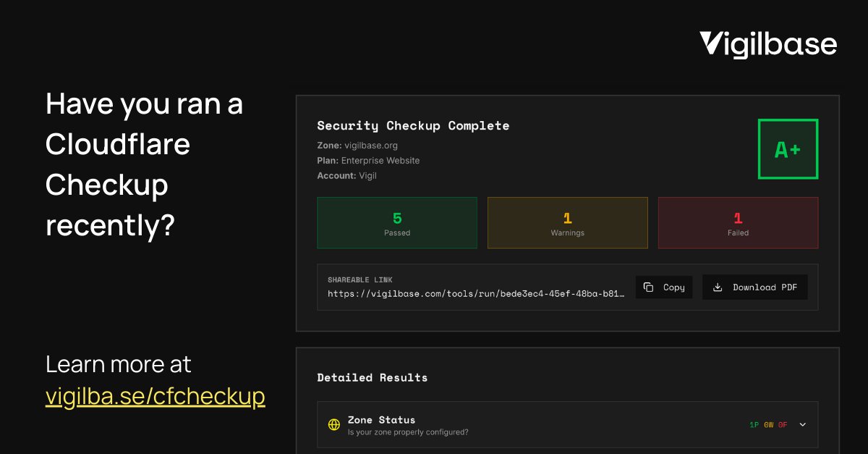Click the 'Zone: vigilbase.org' text
The height and width of the screenshot is (454, 868).
357,146
